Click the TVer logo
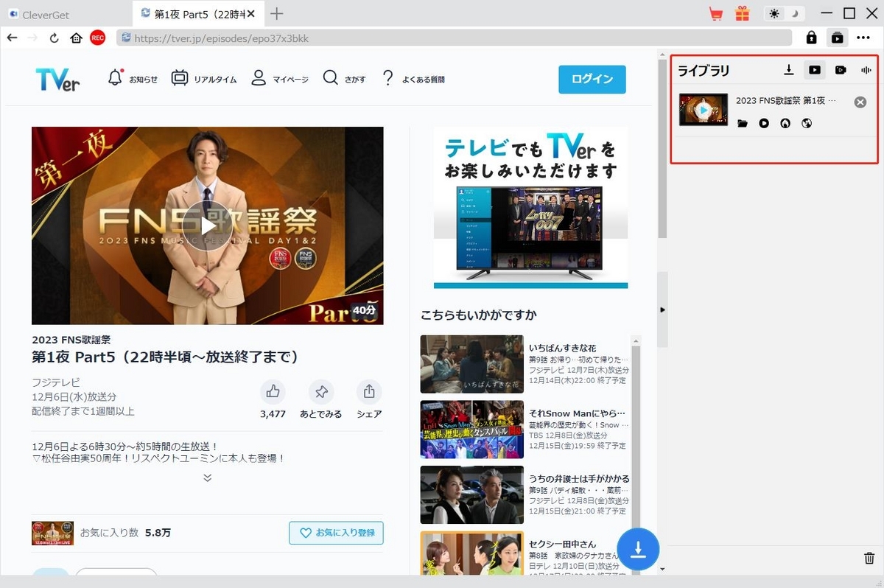Screen dimensions: 884x588 click(57, 79)
